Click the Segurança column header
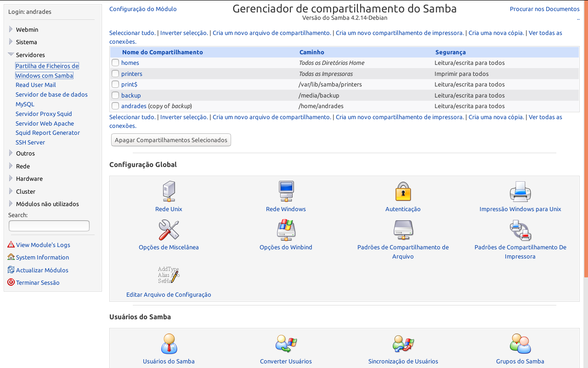 [x=451, y=52]
